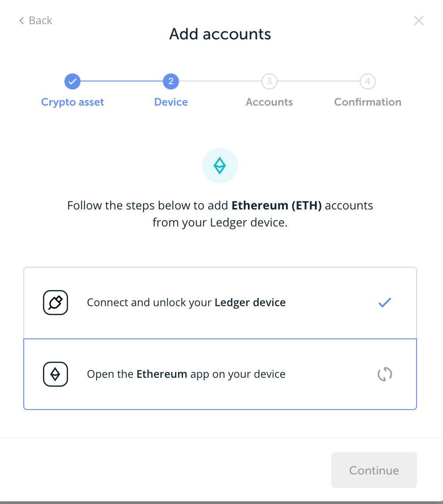
Task: Select the Connect and unlock Ledger device row
Action: (x=220, y=302)
